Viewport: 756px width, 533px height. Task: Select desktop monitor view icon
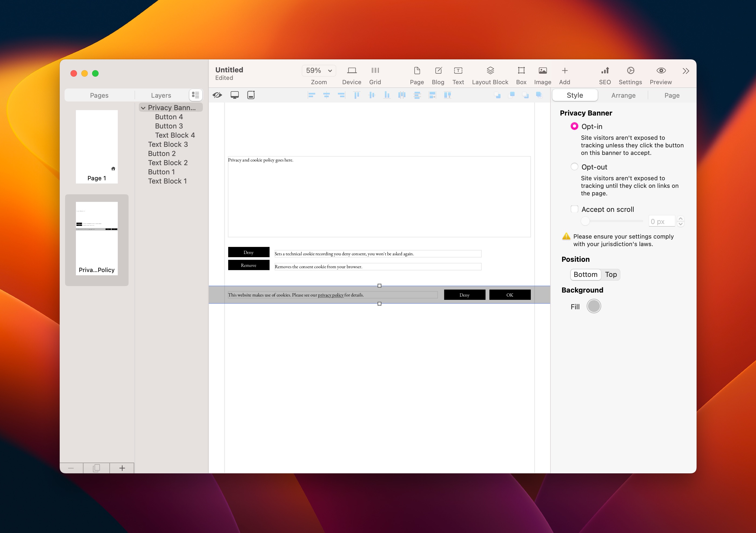(234, 95)
